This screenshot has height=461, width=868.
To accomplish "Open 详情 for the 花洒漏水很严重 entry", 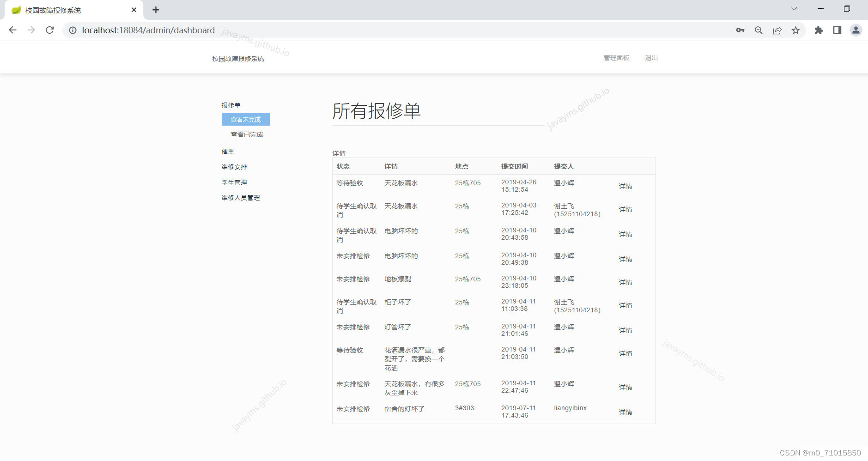I will tap(625, 353).
